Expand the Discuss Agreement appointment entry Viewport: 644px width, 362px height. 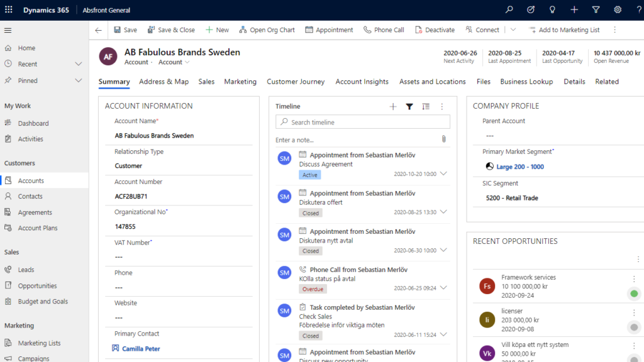(443, 173)
